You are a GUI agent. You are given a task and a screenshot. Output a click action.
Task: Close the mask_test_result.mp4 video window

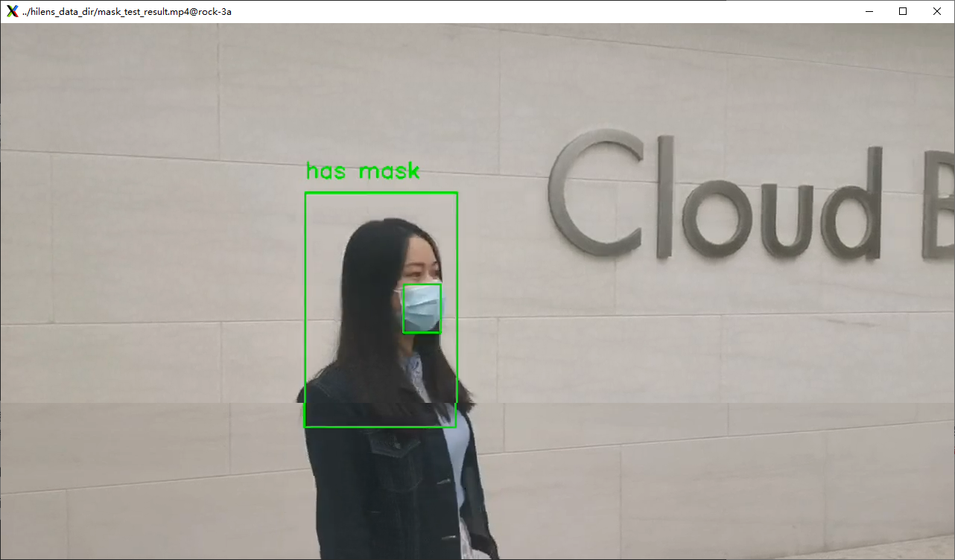(x=937, y=12)
